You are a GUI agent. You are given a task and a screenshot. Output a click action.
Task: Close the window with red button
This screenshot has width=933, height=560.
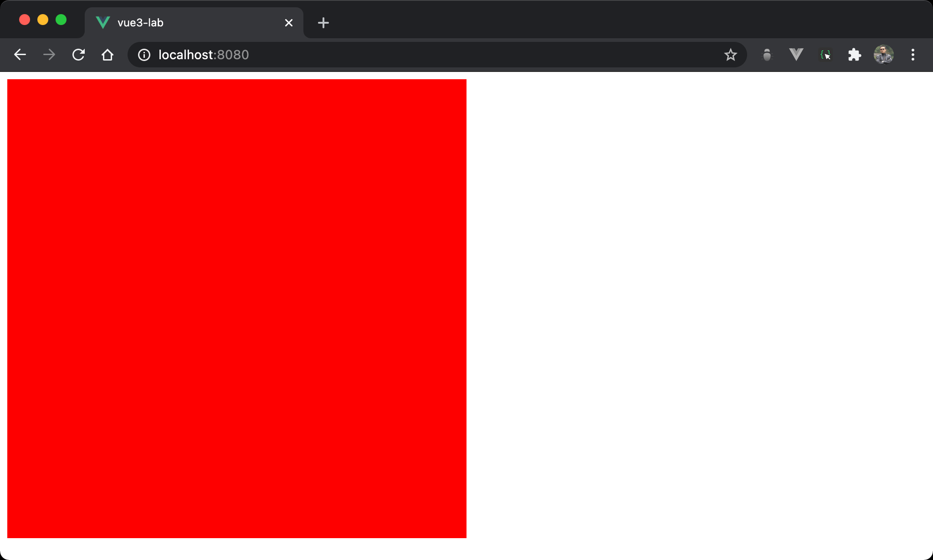pyautogui.click(x=25, y=20)
